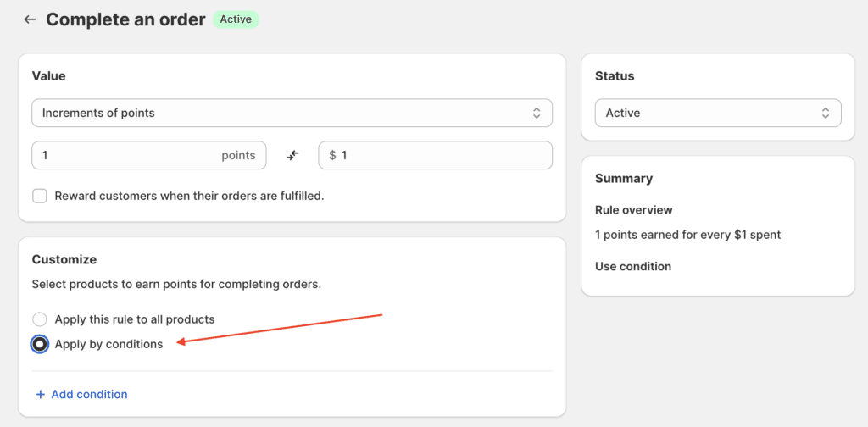Focus the dollar amount input field
This screenshot has height=427, width=868.
click(441, 155)
